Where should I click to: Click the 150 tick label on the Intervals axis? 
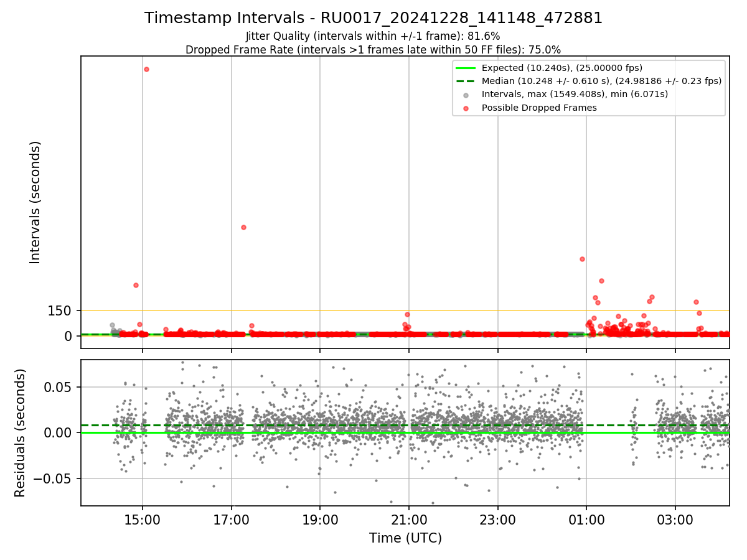60,310
